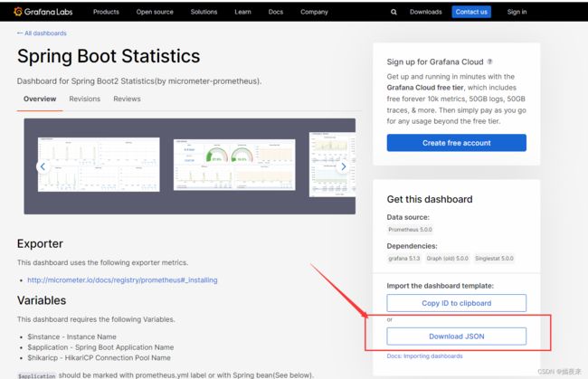Image resolution: width=588 pixels, height=379 pixels.
Task: Click Sign in link
Action: click(x=517, y=12)
